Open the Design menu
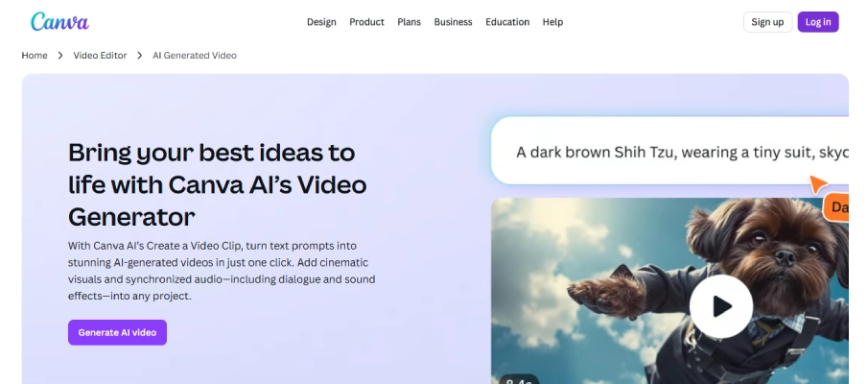 (321, 22)
